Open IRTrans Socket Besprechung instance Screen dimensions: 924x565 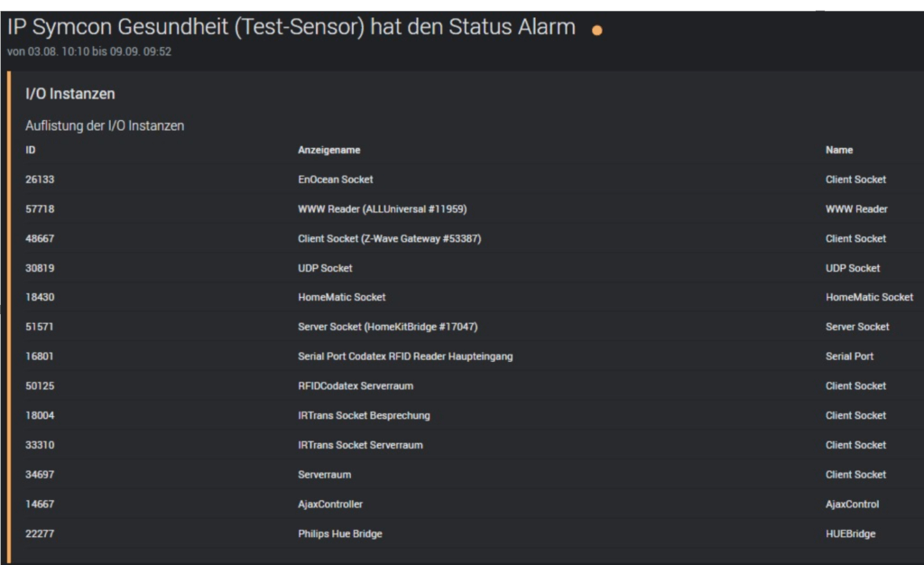(x=364, y=416)
